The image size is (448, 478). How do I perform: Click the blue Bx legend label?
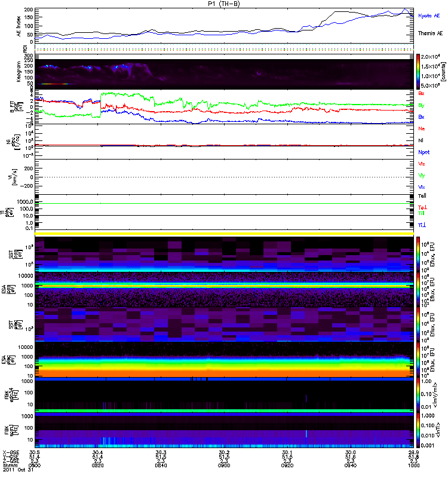click(x=422, y=117)
